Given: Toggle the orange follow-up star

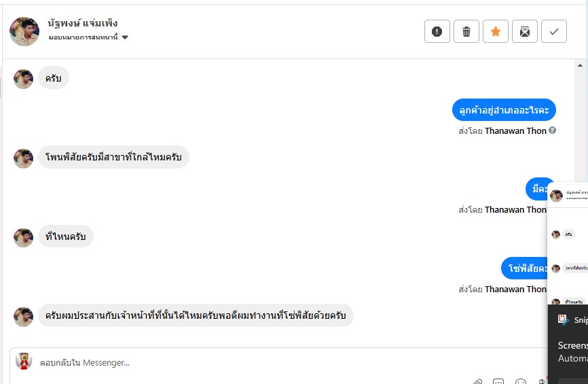Looking at the screenshot, I should tap(496, 31).
